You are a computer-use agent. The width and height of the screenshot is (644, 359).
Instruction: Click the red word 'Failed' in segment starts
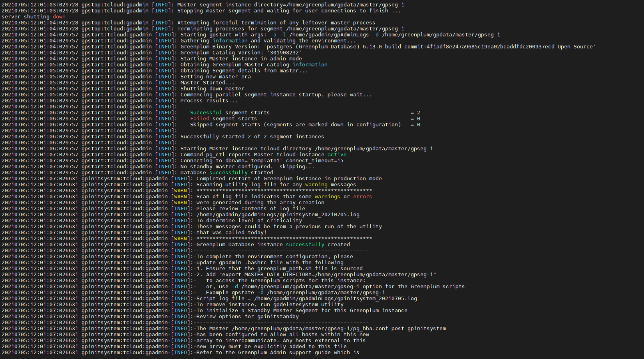[199, 118]
